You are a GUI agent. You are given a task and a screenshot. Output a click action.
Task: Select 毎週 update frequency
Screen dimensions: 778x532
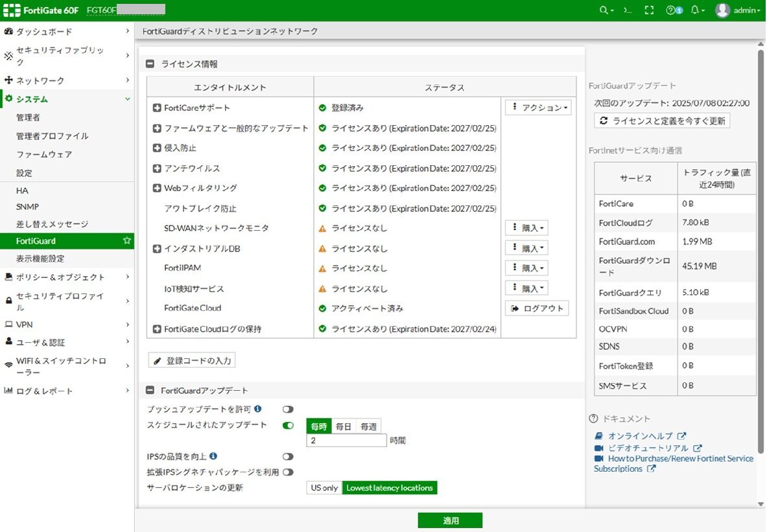[368, 426]
